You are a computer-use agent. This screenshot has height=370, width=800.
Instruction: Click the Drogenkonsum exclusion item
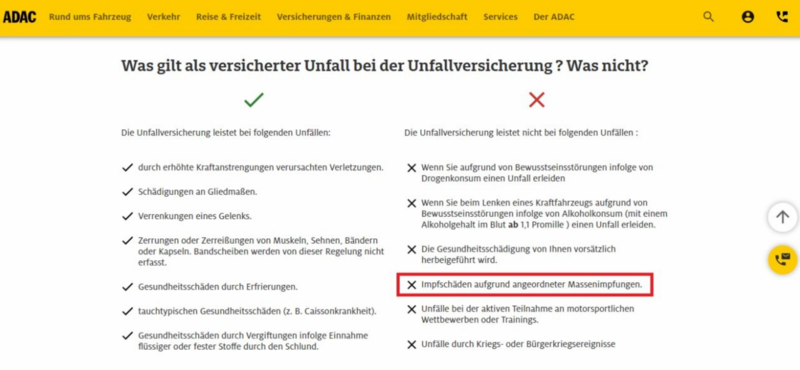point(537,173)
